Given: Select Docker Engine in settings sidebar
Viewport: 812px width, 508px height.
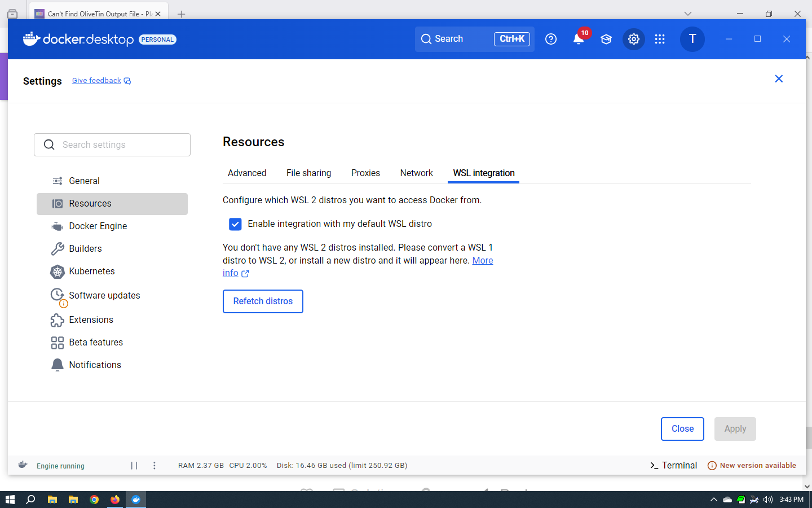Looking at the screenshot, I should pyautogui.click(x=98, y=226).
